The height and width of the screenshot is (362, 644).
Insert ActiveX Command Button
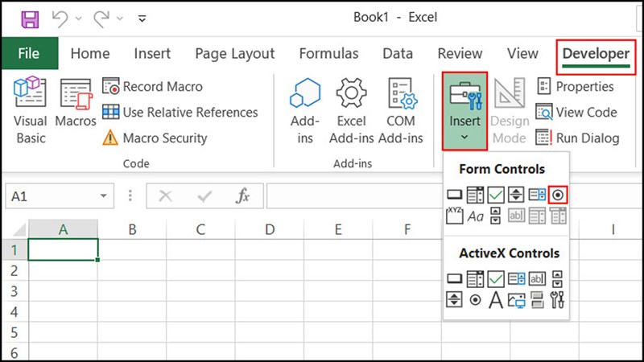point(454,279)
